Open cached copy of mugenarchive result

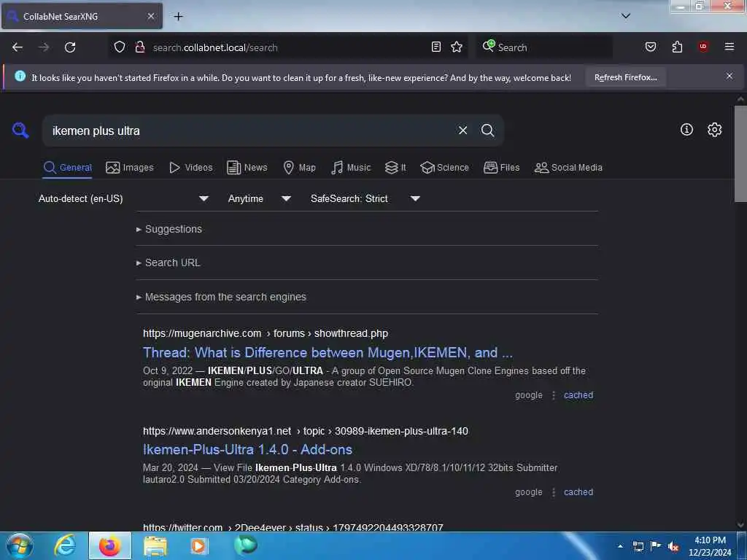pos(578,395)
